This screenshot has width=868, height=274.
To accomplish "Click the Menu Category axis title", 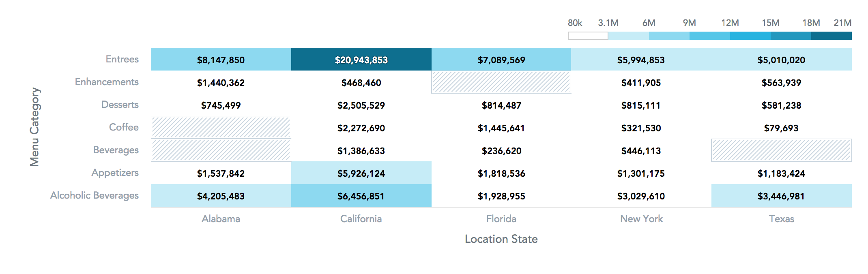I will tap(34, 127).
